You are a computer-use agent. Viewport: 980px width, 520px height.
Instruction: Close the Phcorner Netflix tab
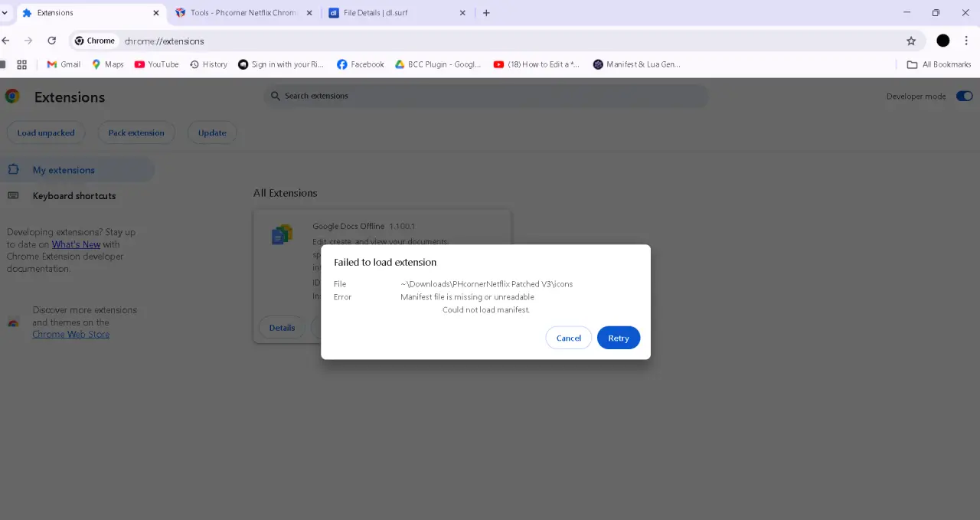pyautogui.click(x=309, y=13)
